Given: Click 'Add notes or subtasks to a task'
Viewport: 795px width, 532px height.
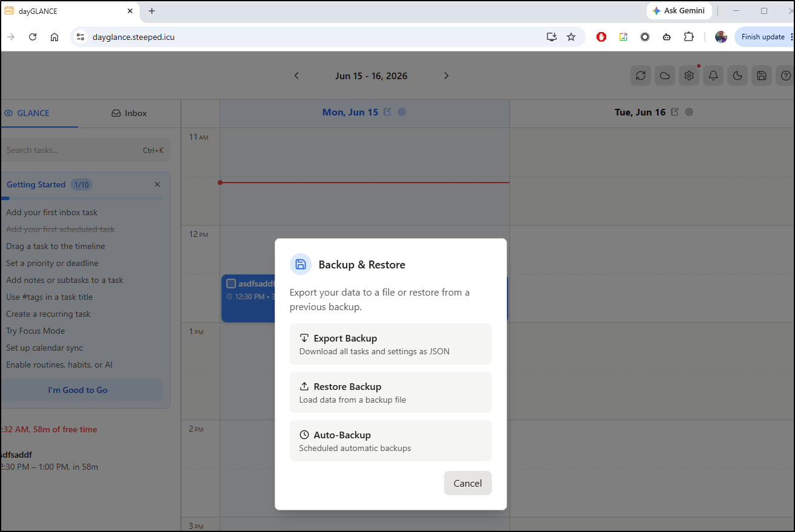Looking at the screenshot, I should point(65,280).
